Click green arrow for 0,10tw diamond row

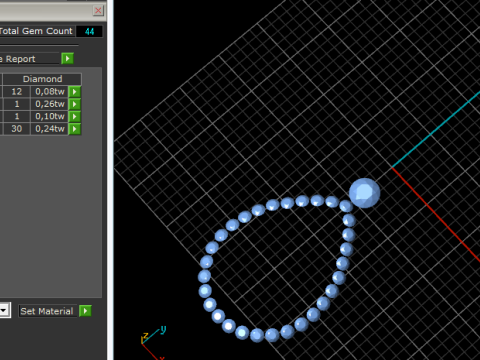(x=75, y=116)
